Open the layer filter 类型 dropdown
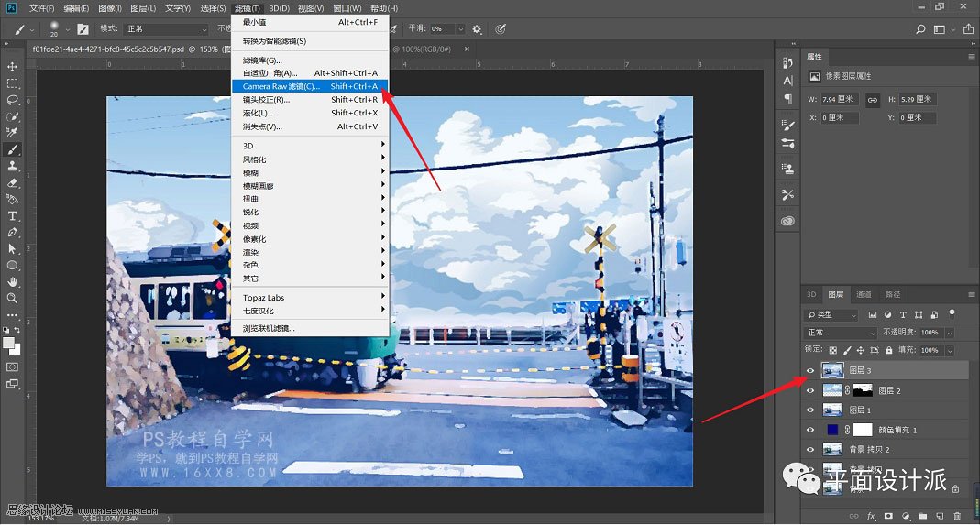Viewport: 980px width, 525px height. [x=831, y=314]
